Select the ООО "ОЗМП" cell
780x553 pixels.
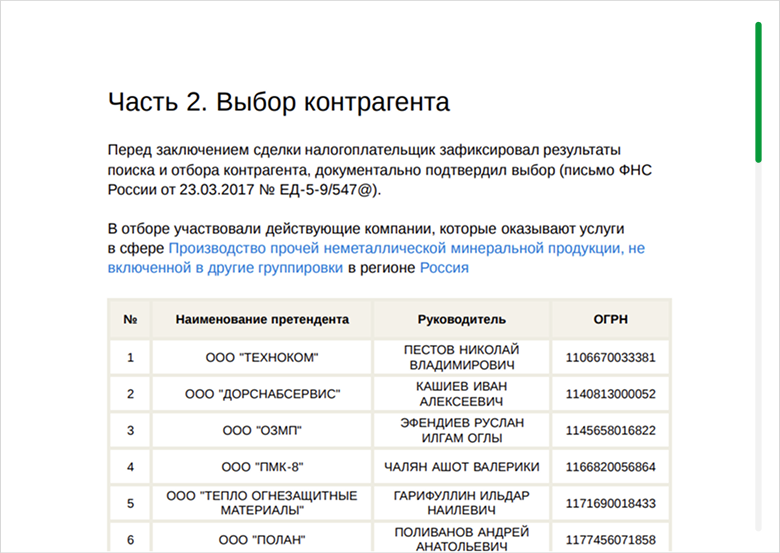[x=262, y=431]
